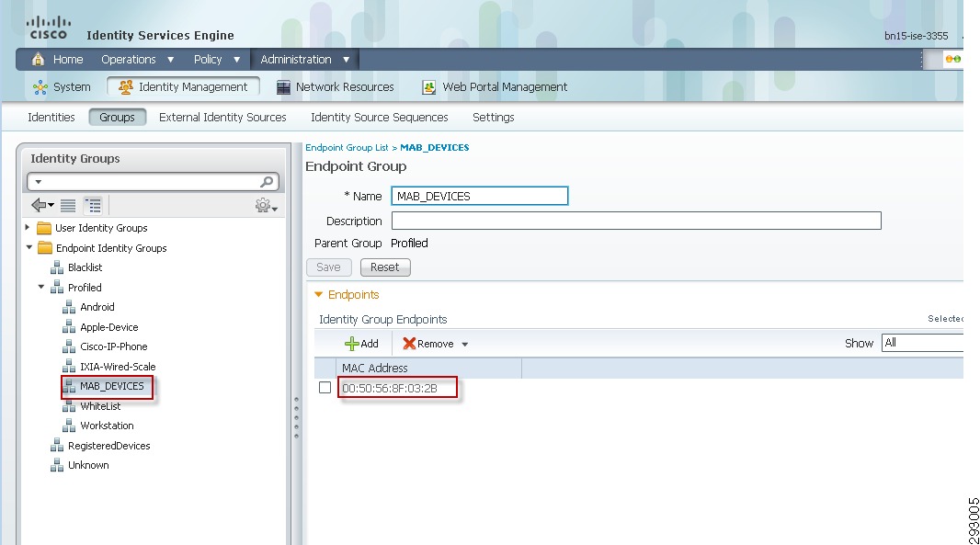The width and height of the screenshot is (980, 545).
Task: Open the search box filter dropdown arrow
Action: pyautogui.click(x=38, y=182)
